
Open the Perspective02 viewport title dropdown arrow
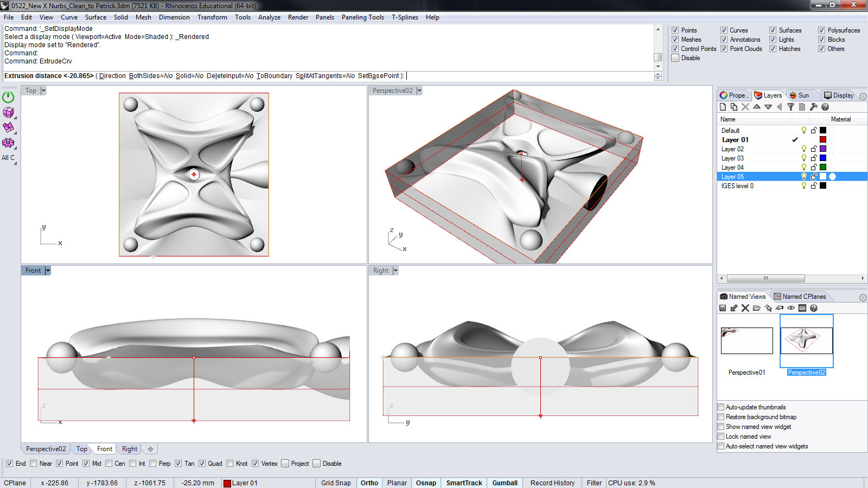click(419, 91)
